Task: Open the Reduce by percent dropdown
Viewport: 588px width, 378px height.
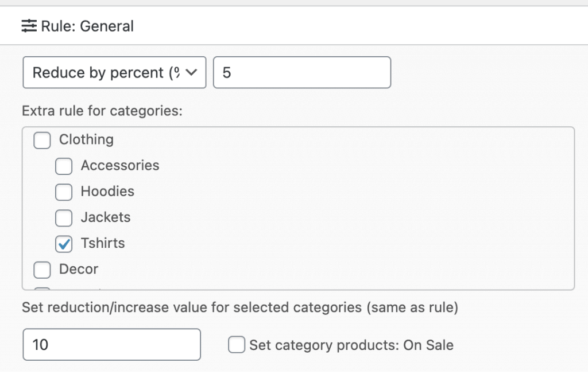Action: click(114, 72)
